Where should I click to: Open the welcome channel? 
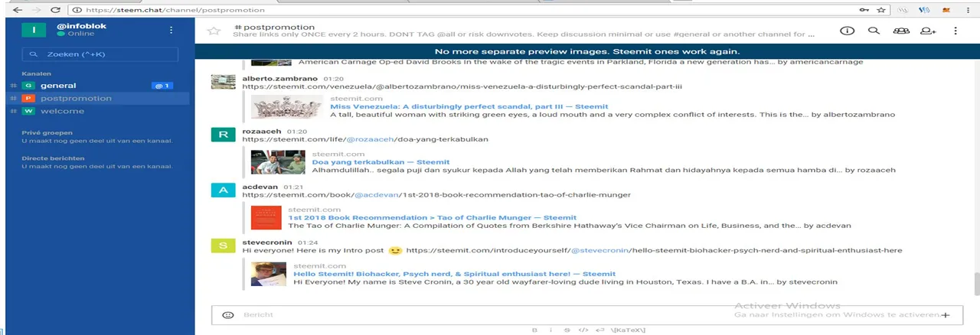point(62,111)
